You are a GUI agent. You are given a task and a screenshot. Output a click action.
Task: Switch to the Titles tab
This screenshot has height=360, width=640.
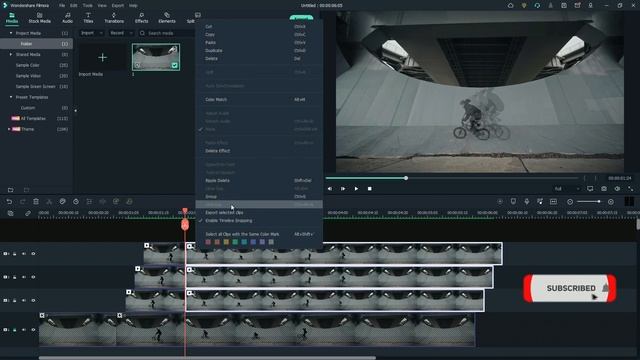88,18
